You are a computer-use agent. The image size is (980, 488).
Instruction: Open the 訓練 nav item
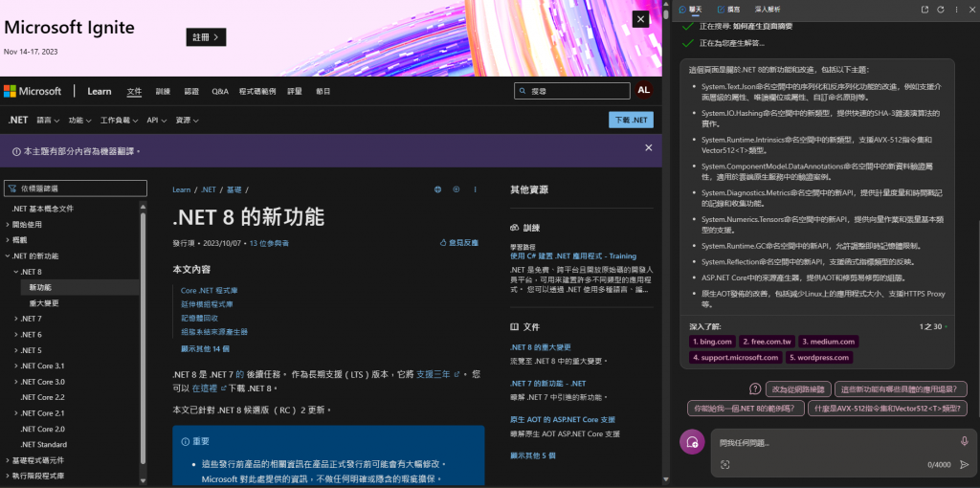pyautogui.click(x=163, y=91)
